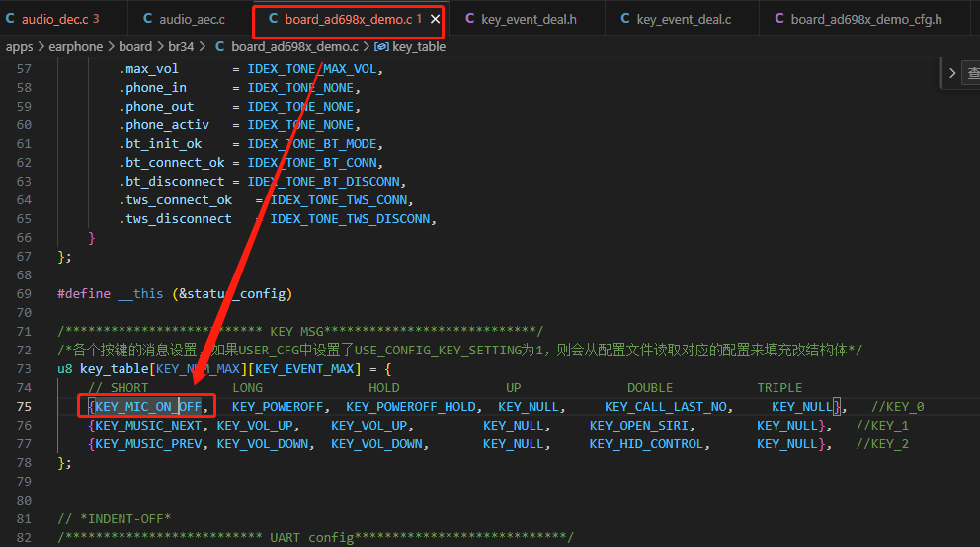Click KEY_MUSIC_NEXT on line 76

click(x=148, y=426)
